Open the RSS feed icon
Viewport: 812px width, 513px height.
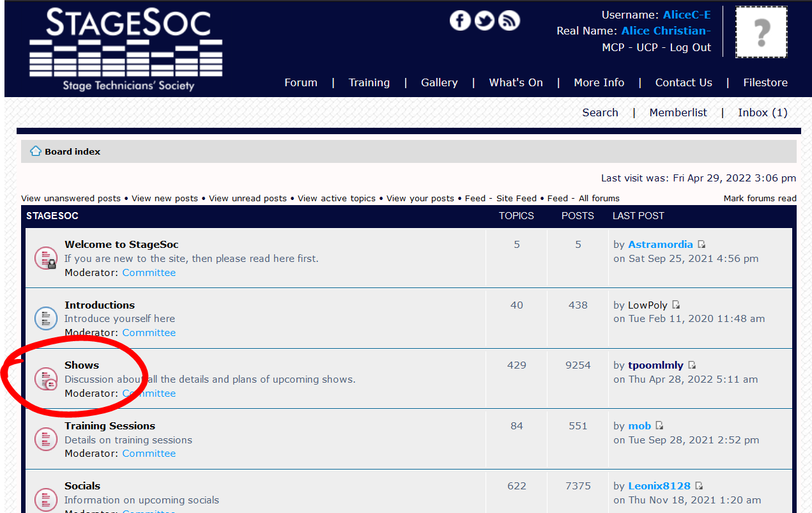509,20
